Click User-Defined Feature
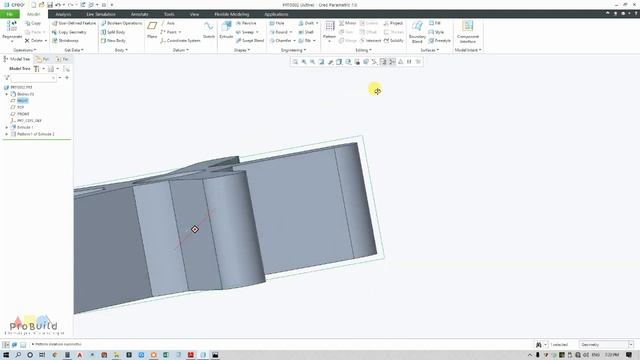Screen dimensions: 640x360 [x=73, y=23]
